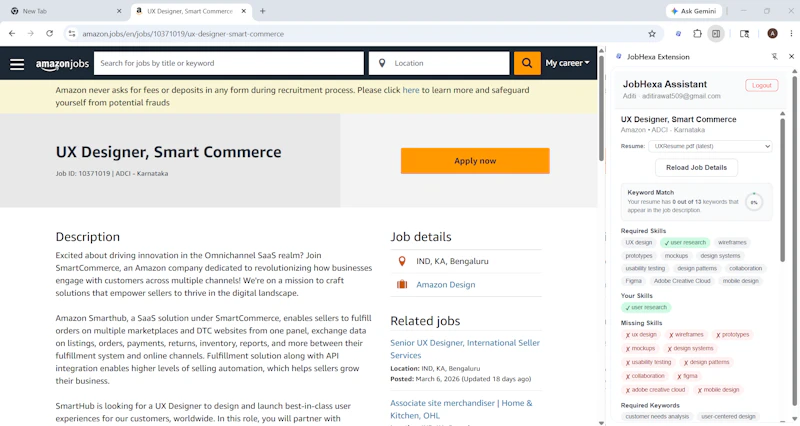Click the 'user research' required skill chip
This screenshot has height=426, width=800.
coord(685,242)
